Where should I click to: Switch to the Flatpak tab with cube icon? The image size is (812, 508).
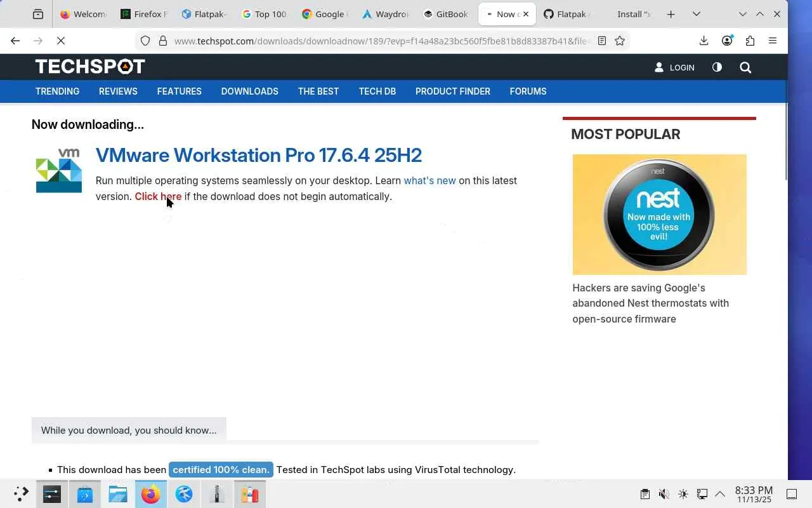[x=204, y=14]
